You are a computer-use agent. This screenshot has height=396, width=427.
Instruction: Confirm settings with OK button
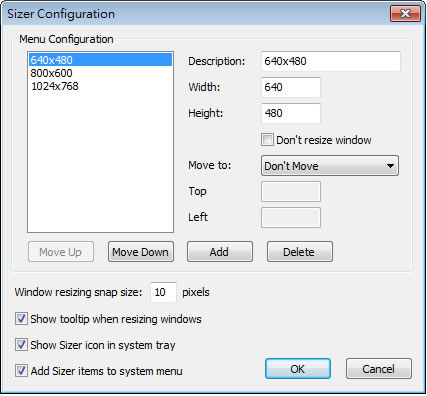pos(298,369)
